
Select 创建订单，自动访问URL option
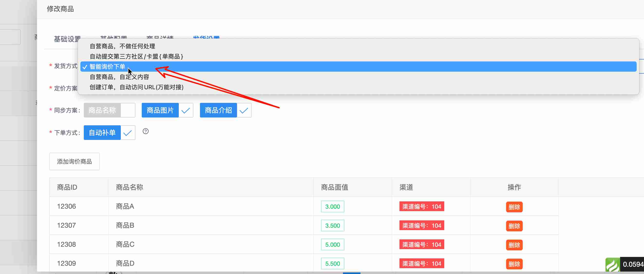pyautogui.click(x=136, y=87)
